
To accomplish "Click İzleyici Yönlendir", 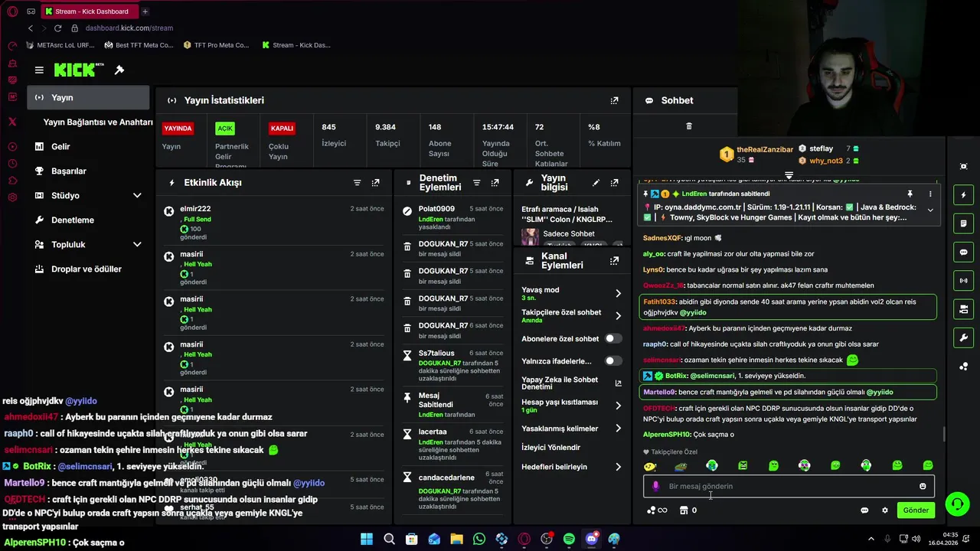I will [x=551, y=448].
